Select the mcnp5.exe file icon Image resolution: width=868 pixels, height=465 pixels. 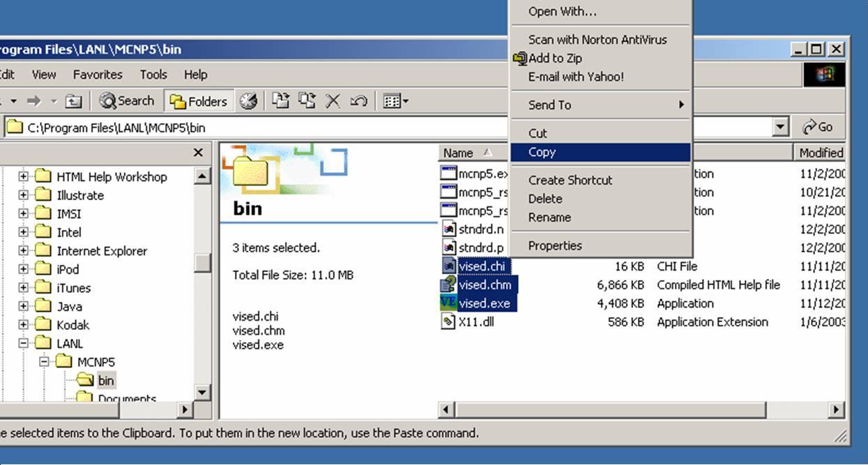448,174
